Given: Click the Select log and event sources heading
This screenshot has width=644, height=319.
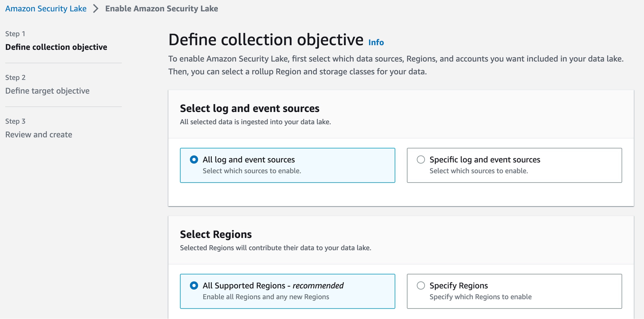Looking at the screenshot, I should click(x=250, y=108).
